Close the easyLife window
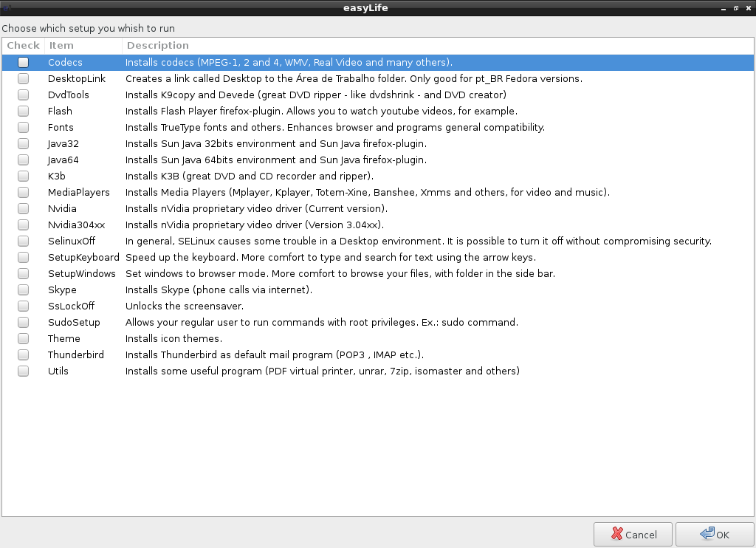The height and width of the screenshot is (548, 756). (749, 8)
